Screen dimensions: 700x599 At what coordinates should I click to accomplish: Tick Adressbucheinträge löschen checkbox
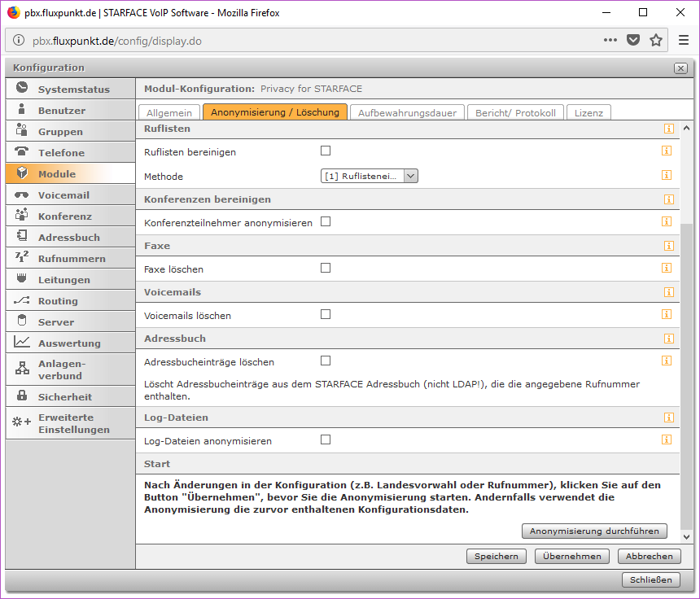tap(326, 361)
